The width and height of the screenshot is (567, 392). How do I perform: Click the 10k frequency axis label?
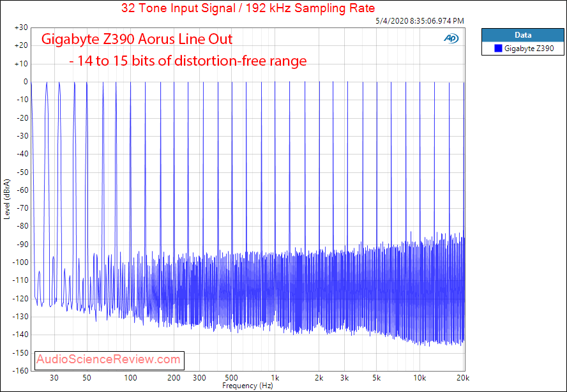click(420, 378)
